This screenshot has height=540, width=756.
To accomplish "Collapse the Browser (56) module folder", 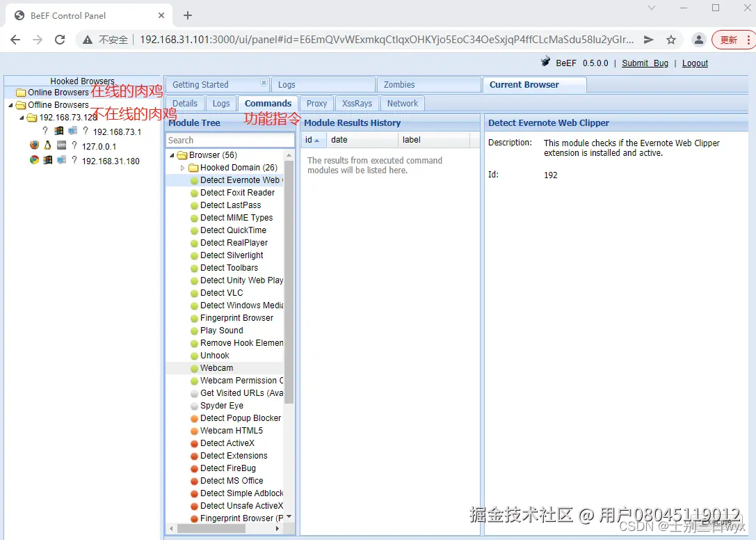I will pos(172,155).
